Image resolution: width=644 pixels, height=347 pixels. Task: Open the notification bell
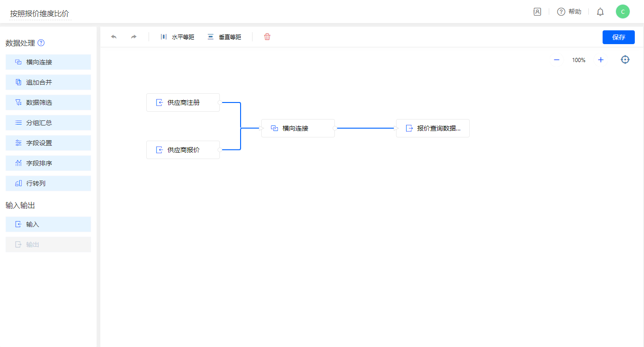pos(600,12)
